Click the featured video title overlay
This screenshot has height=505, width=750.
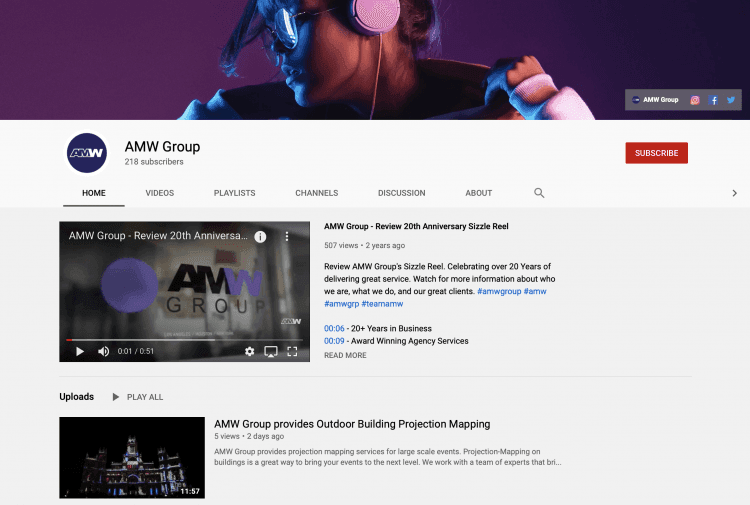click(x=158, y=236)
